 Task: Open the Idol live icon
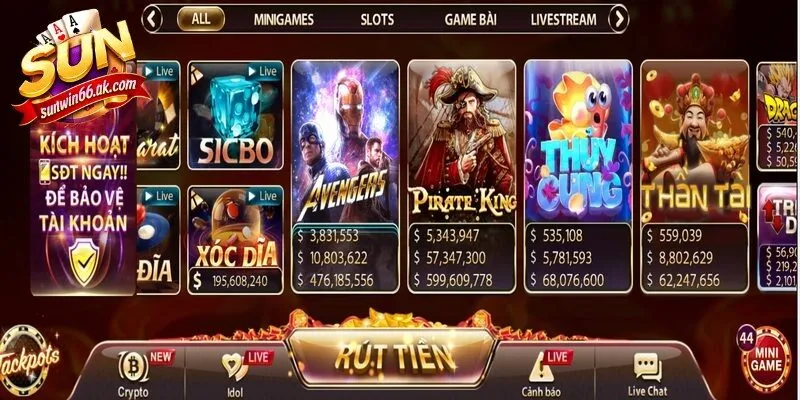234,367
